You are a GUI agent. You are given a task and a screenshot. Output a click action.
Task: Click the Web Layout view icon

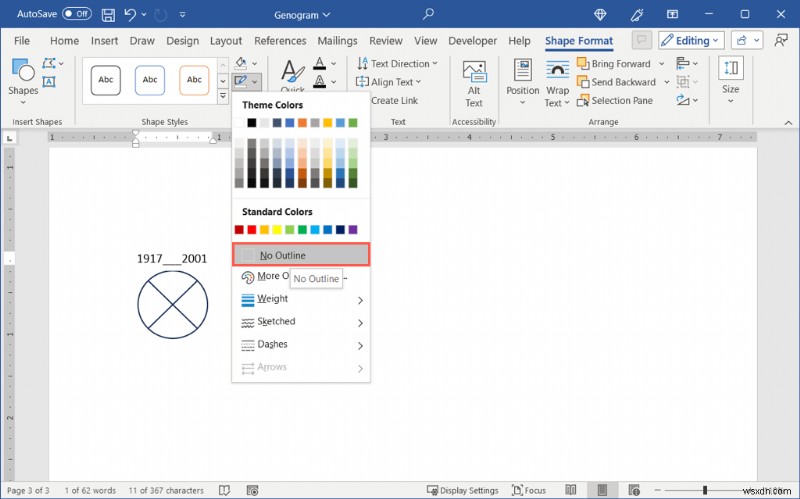(x=634, y=490)
